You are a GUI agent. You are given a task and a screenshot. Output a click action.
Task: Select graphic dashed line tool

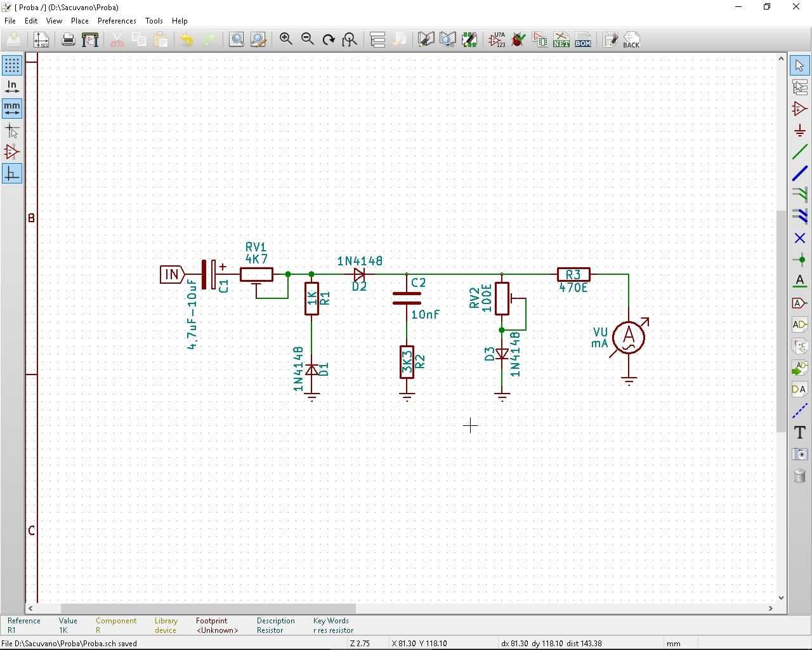pyautogui.click(x=800, y=411)
